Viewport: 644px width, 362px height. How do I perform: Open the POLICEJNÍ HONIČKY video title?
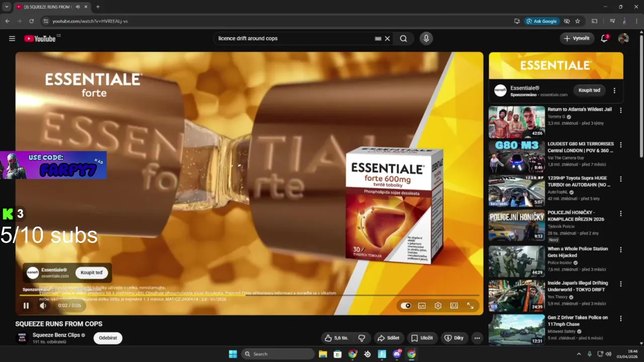pyautogui.click(x=576, y=216)
